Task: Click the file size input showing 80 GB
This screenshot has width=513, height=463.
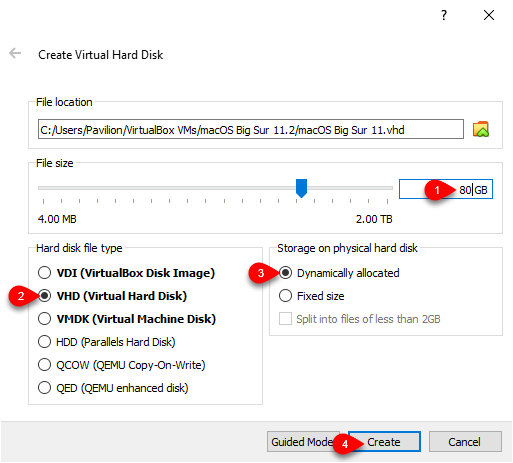Action: pyautogui.click(x=446, y=189)
